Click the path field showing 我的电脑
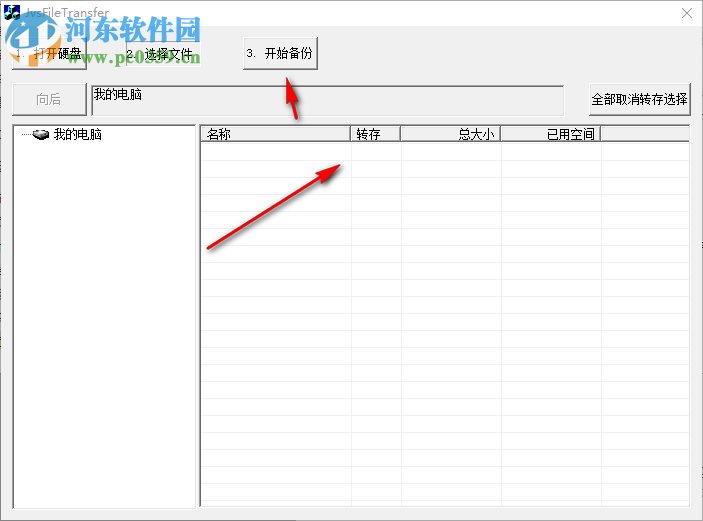 click(327, 100)
